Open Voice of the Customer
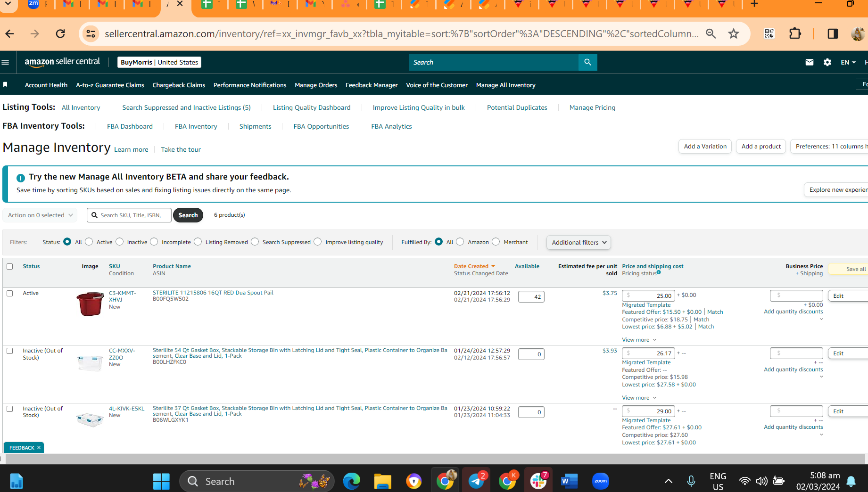 (x=437, y=85)
